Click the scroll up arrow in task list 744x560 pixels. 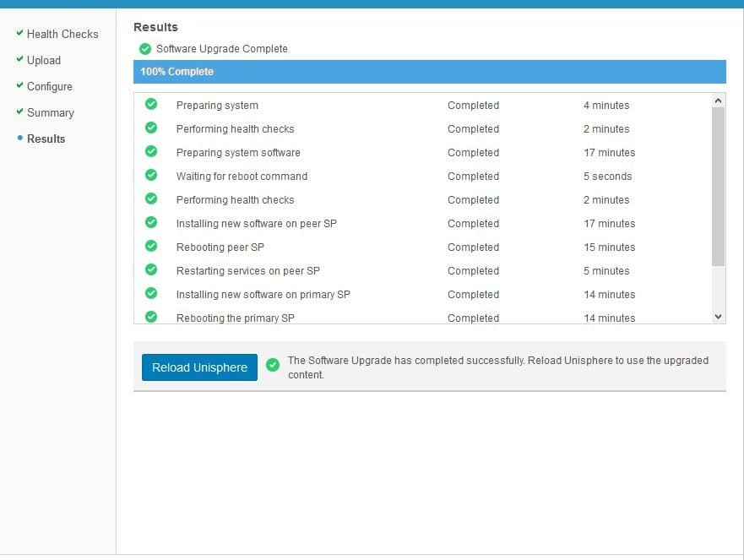click(718, 101)
